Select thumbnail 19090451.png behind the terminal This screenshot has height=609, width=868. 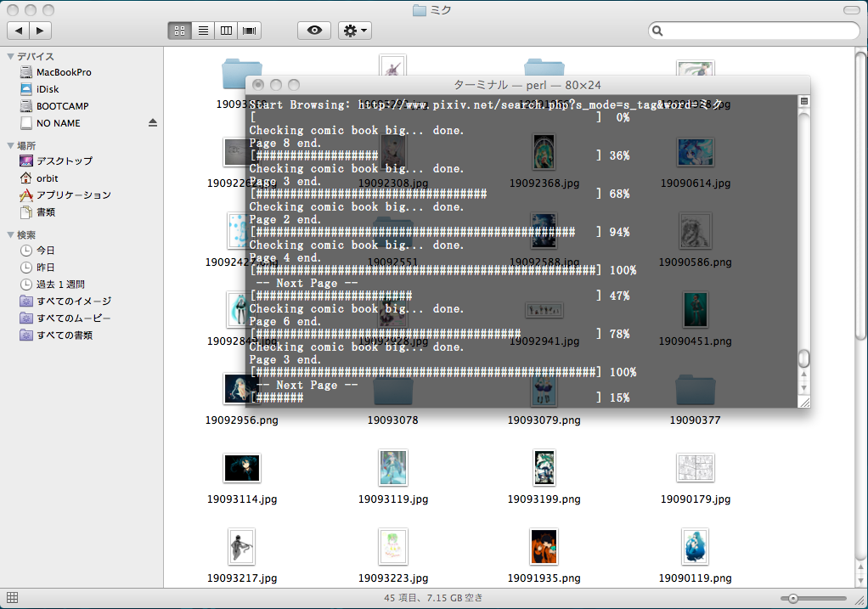pyautogui.click(x=696, y=310)
